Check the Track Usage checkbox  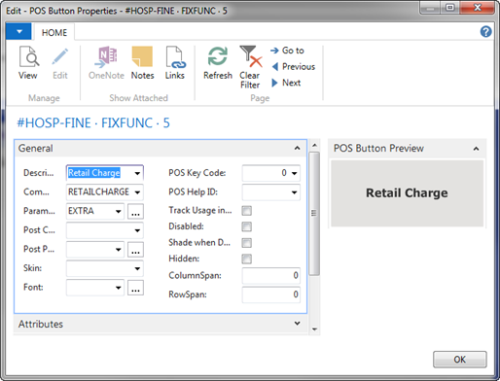pos(247,211)
